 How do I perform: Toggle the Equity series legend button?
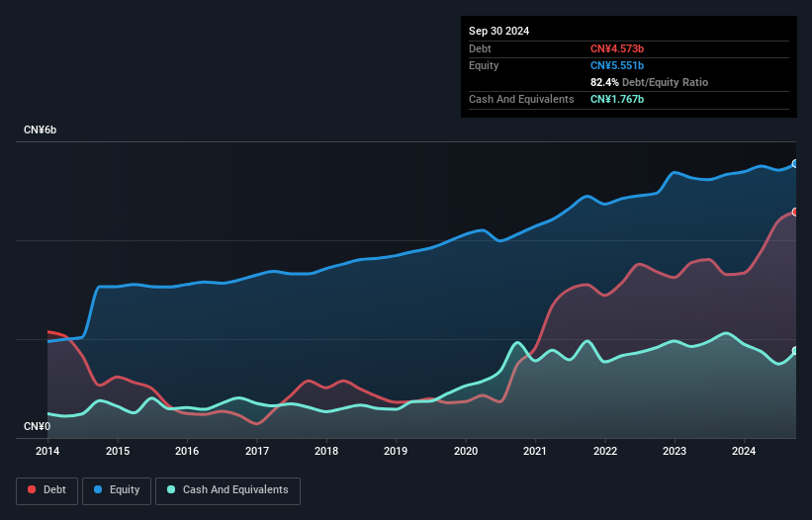point(117,490)
